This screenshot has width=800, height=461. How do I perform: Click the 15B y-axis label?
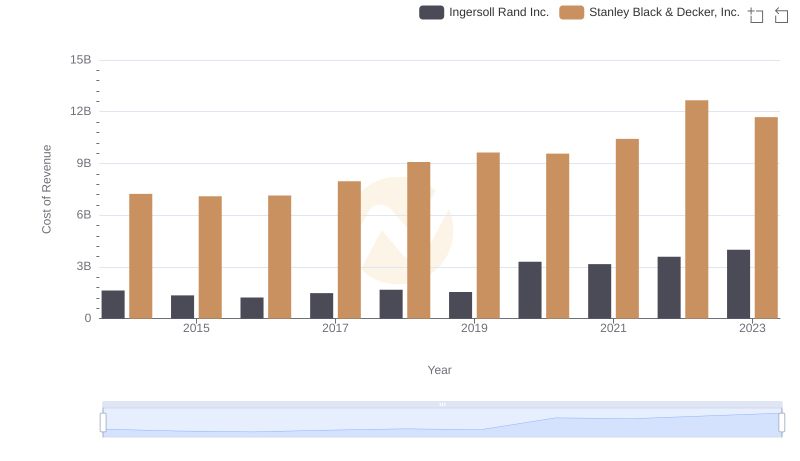click(81, 60)
